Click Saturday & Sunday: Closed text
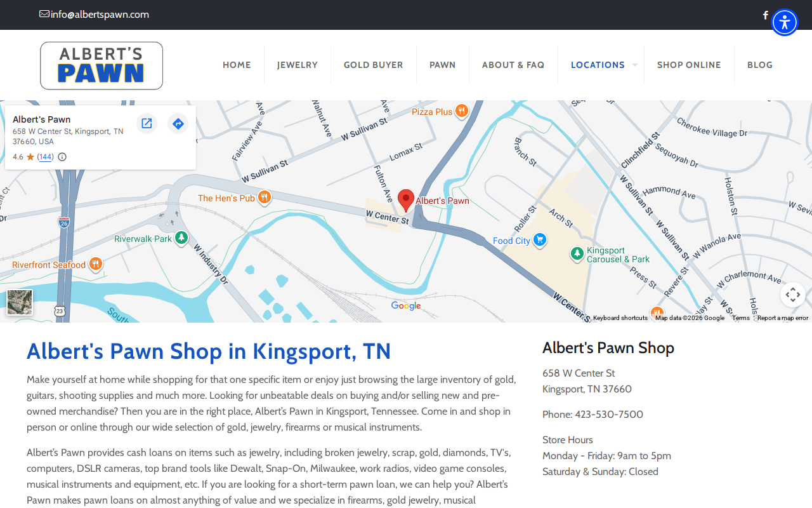This screenshot has height=508, width=812. pos(600,472)
